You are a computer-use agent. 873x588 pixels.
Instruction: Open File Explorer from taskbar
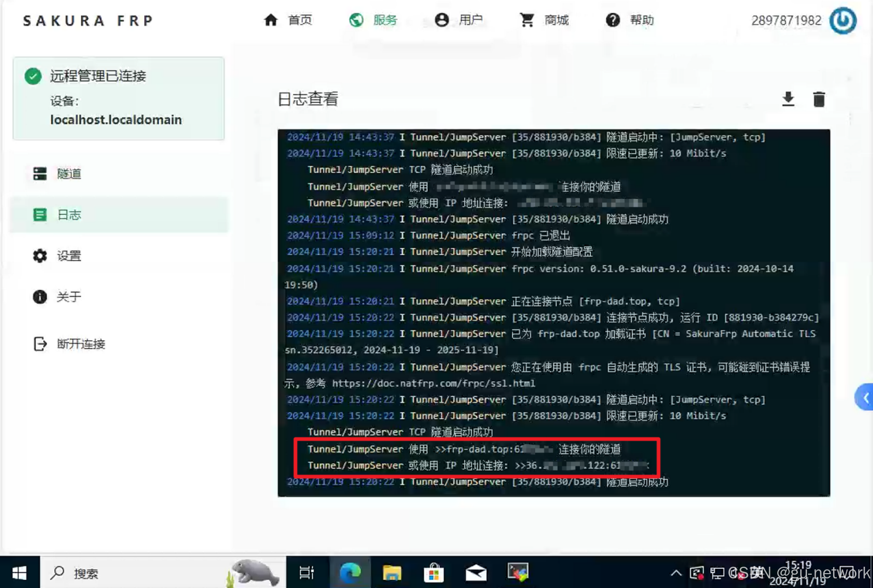tap(392, 573)
